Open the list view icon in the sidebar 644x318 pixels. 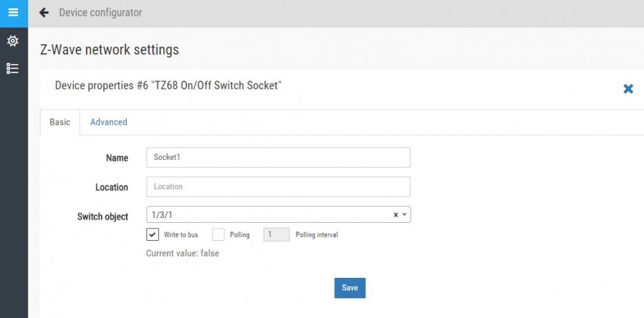point(13,69)
